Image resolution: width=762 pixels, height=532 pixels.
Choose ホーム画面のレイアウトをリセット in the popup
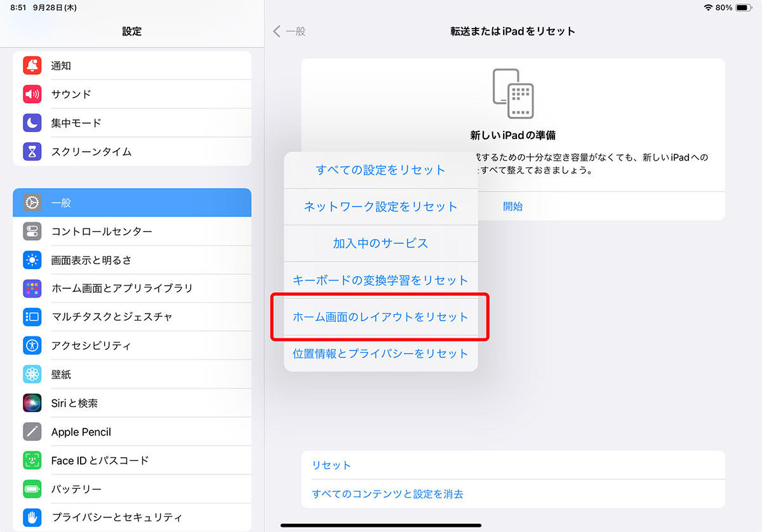coord(381,317)
